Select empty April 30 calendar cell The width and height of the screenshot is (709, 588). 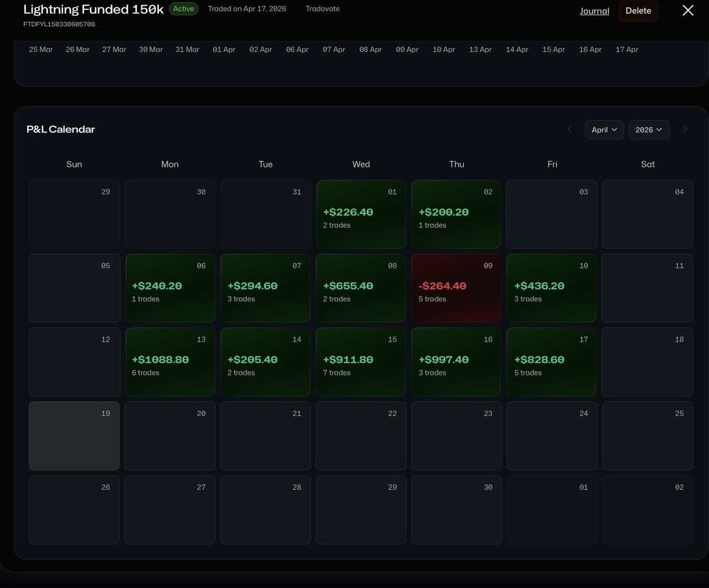click(456, 510)
